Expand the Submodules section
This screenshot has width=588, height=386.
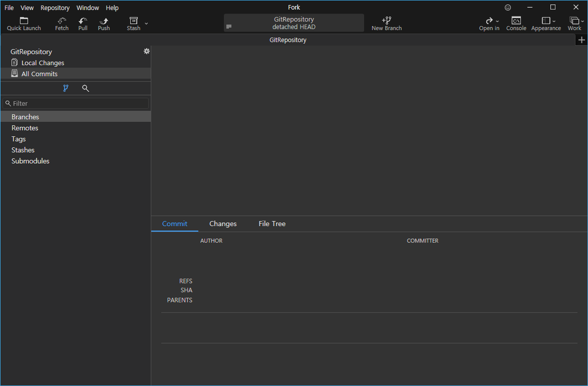(x=76, y=161)
